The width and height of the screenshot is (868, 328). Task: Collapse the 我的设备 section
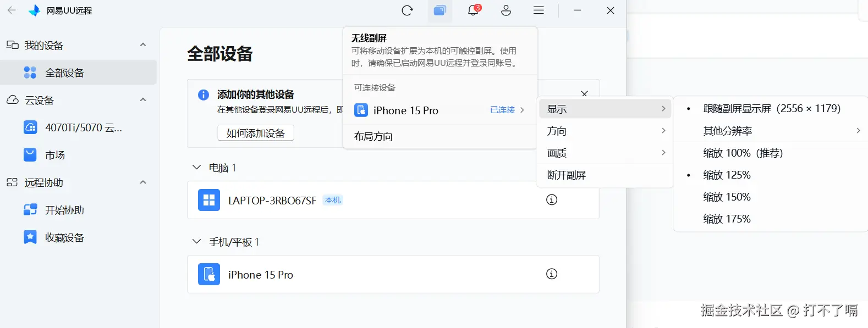(143, 45)
